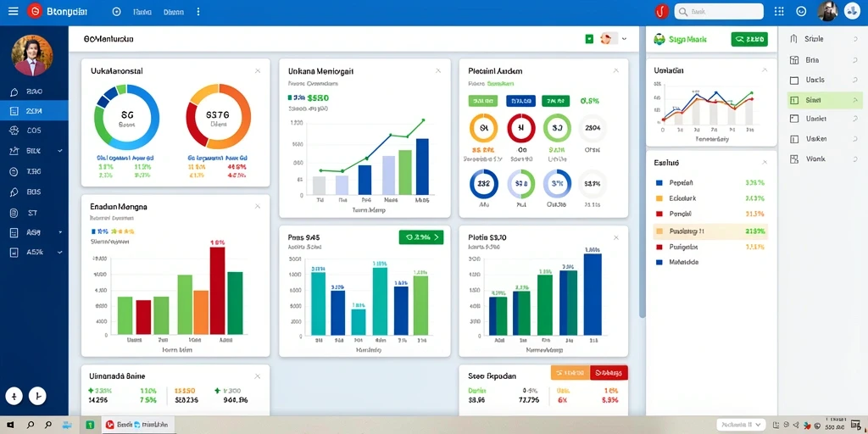Click the red logo icon beside search field
The width and height of the screenshot is (868, 434).
point(661,11)
